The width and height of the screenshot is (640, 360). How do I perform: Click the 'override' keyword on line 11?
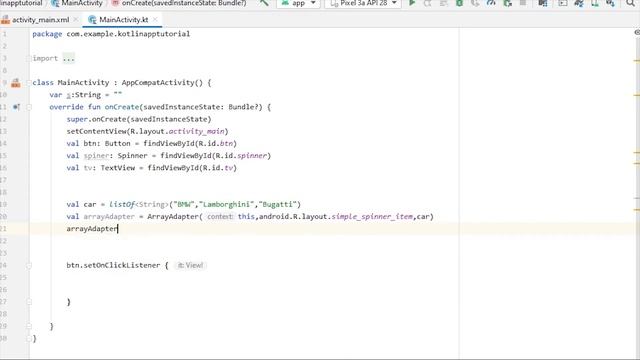coord(67,107)
